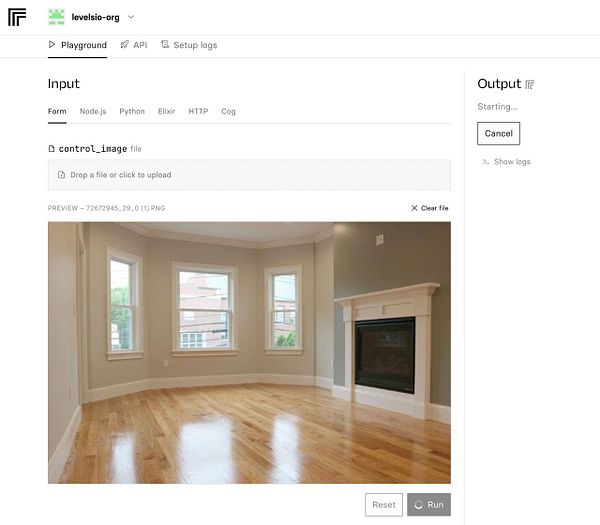Clear the uploaded preview file
Image resolution: width=600 pixels, height=525 pixels.
(429, 208)
